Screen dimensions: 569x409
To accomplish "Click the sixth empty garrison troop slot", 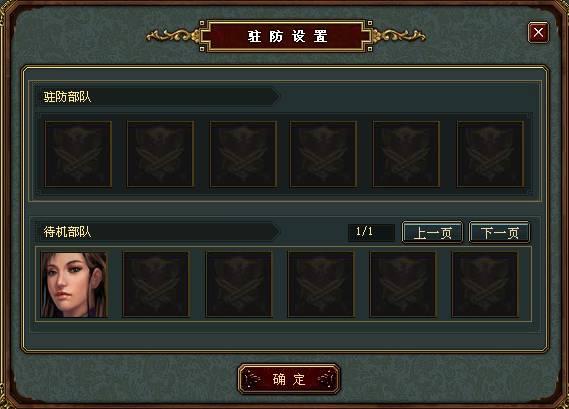I will coord(490,154).
